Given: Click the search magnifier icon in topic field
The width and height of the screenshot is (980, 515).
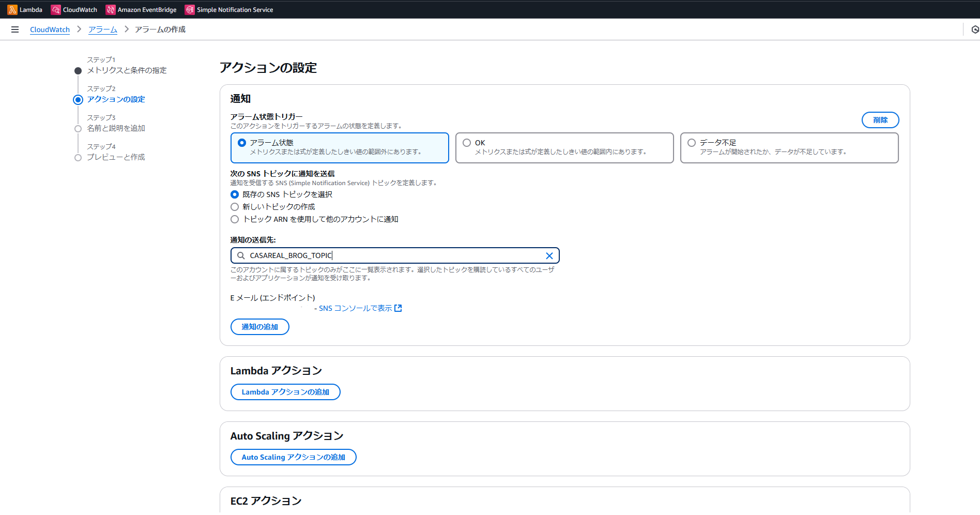Looking at the screenshot, I should point(241,255).
